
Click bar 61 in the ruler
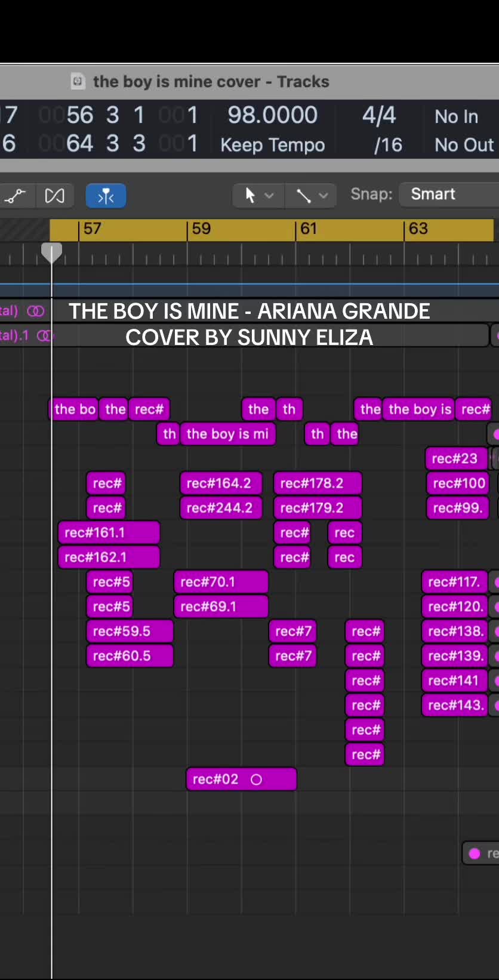(x=309, y=229)
